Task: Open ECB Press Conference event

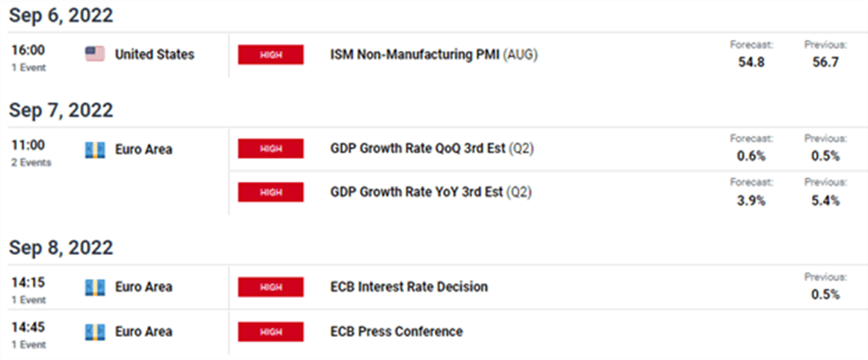Action: (396, 331)
